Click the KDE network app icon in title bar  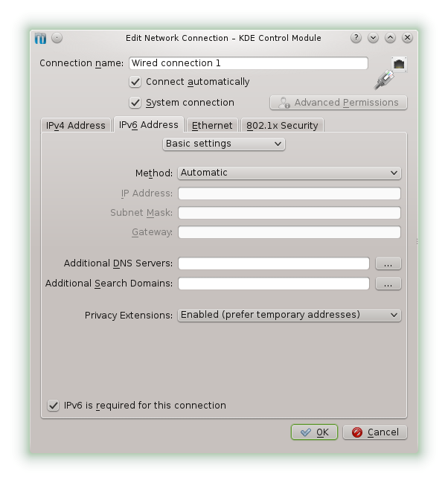[40, 38]
